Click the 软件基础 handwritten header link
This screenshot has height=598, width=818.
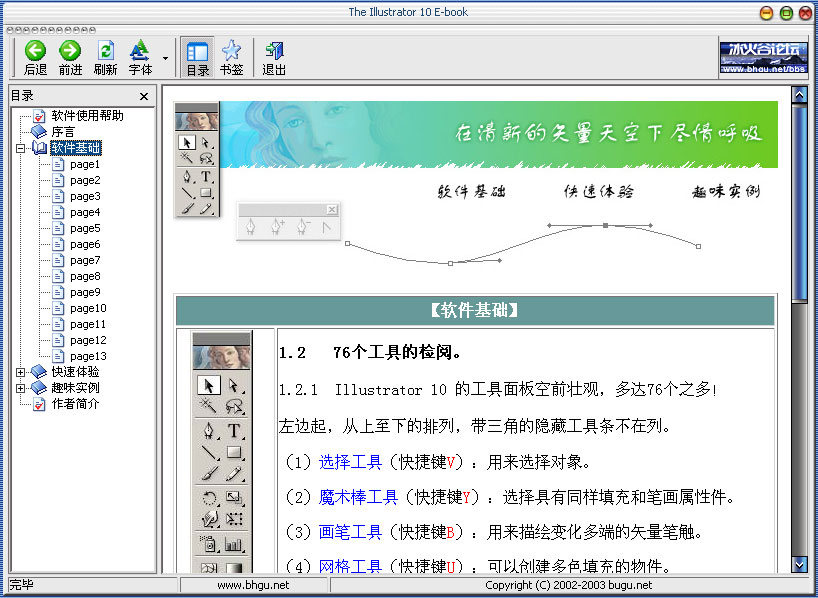click(472, 192)
